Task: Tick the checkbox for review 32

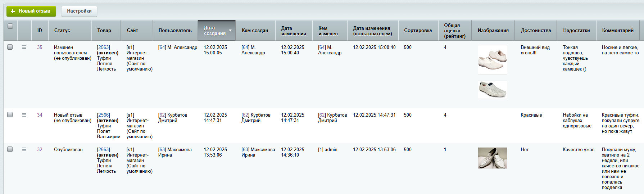Action: pyautogui.click(x=10, y=149)
